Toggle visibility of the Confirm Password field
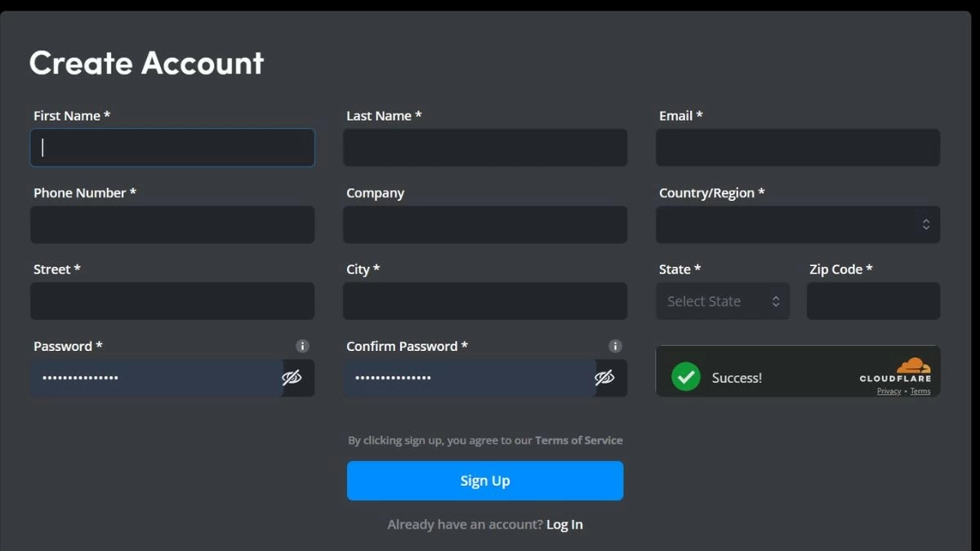The height and width of the screenshot is (551, 980). (604, 378)
